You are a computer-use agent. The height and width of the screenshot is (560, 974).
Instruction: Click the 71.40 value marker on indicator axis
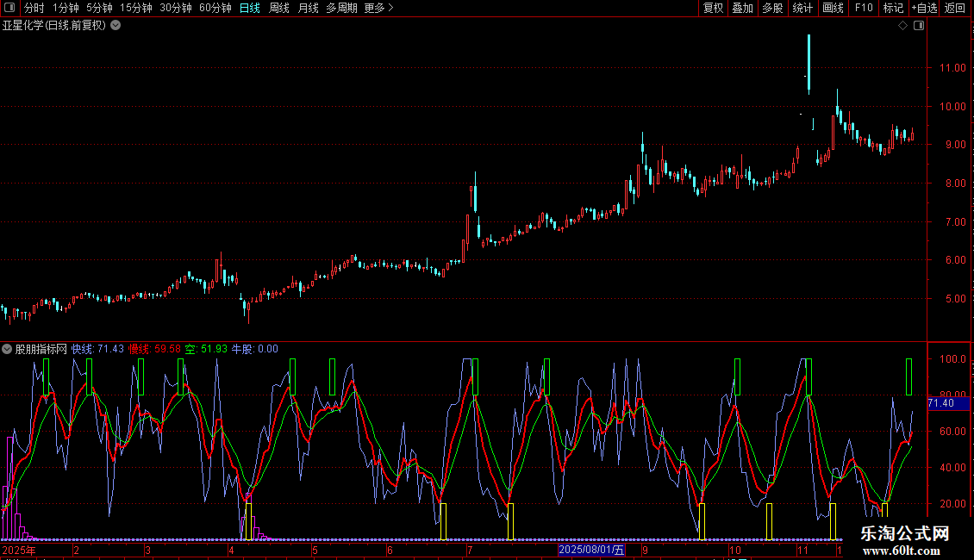point(940,403)
